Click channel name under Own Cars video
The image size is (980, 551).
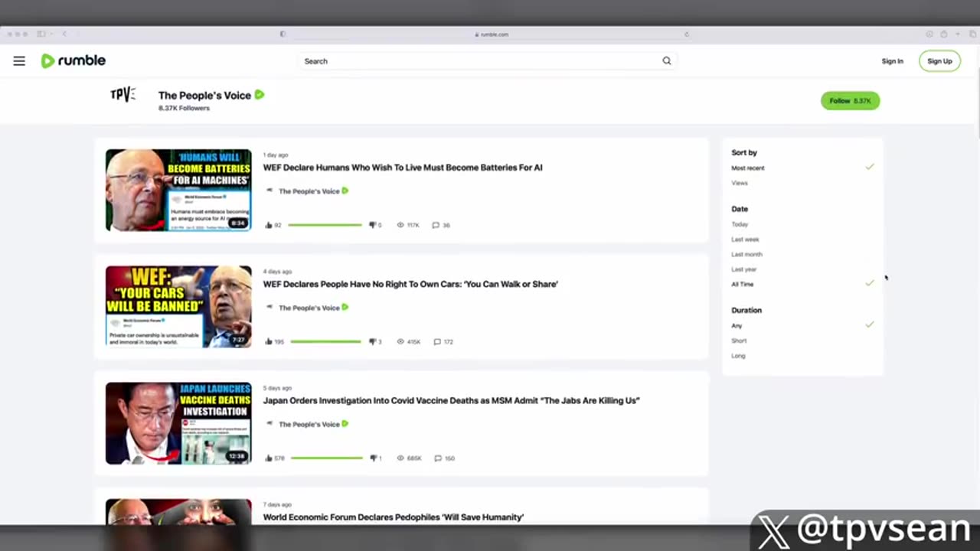[309, 308]
